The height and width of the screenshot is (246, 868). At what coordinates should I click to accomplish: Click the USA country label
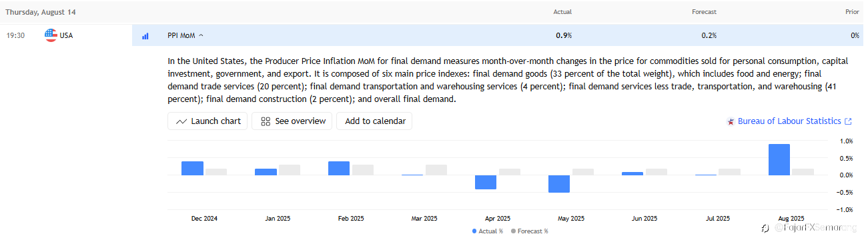(66, 35)
